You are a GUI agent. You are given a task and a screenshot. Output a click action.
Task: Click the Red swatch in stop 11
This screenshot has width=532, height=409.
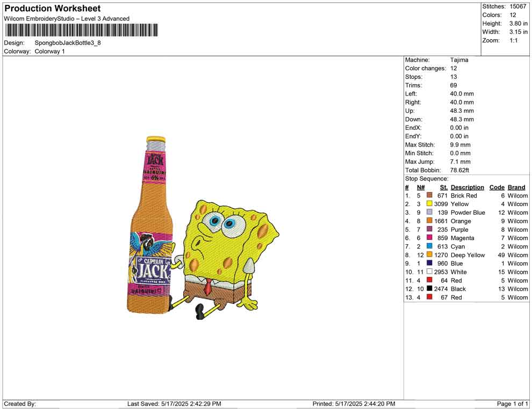(429, 280)
